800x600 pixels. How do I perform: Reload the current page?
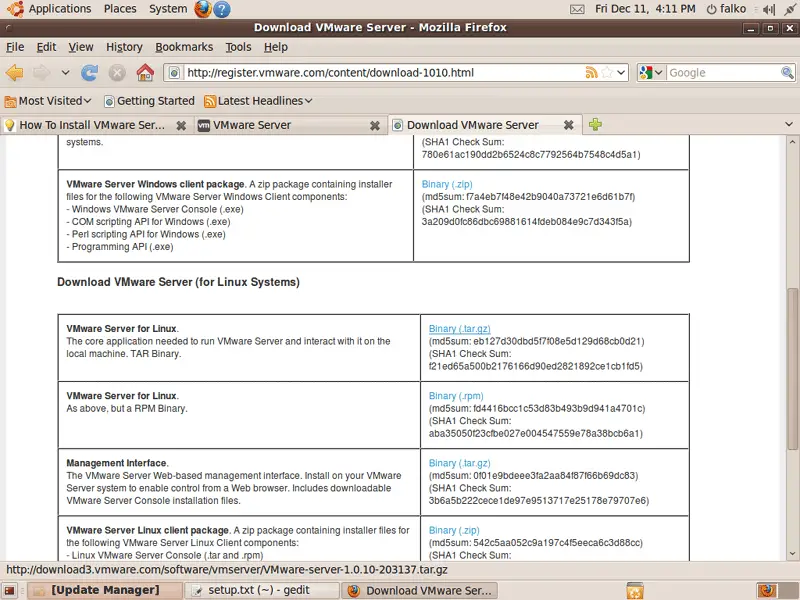coord(90,73)
